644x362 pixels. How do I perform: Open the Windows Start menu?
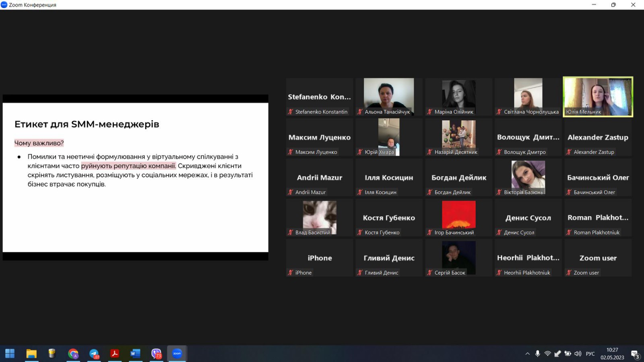[10, 354]
